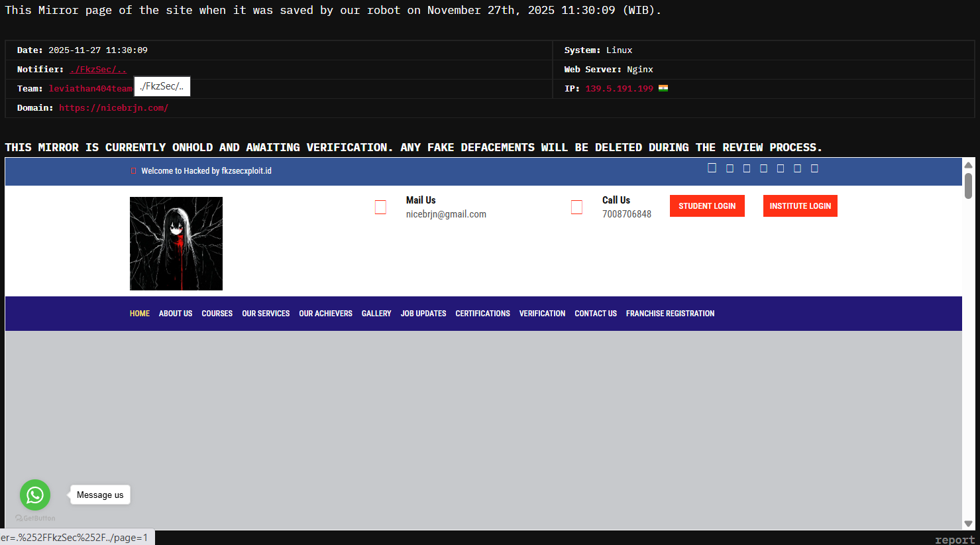The image size is (980, 545).
Task: Click the WhatsApp chat icon
Action: pyautogui.click(x=35, y=495)
